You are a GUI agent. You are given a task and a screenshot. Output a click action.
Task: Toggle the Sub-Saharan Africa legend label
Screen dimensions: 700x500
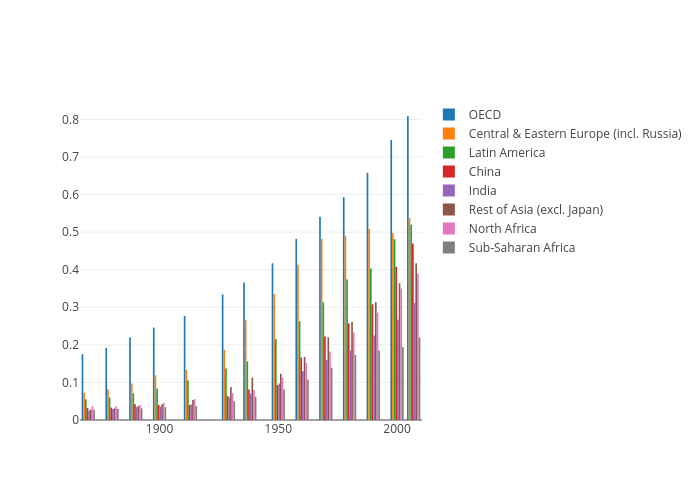[x=521, y=247]
